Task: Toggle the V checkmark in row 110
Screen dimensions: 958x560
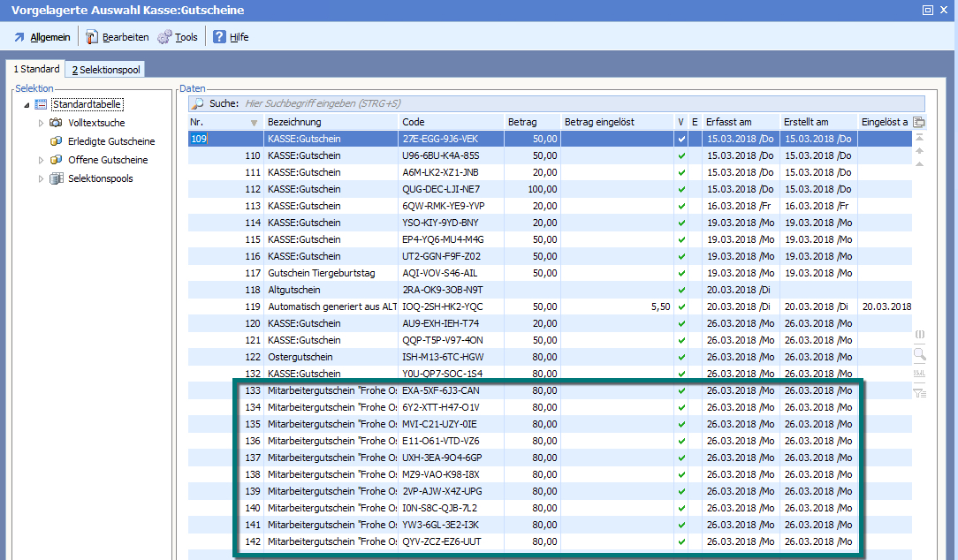Action: click(680, 155)
